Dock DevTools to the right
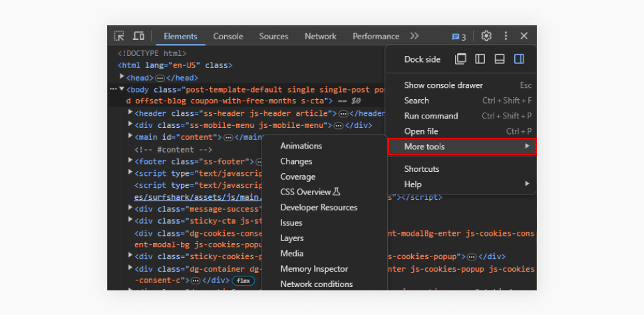The width and height of the screenshot is (644, 315). [519, 59]
